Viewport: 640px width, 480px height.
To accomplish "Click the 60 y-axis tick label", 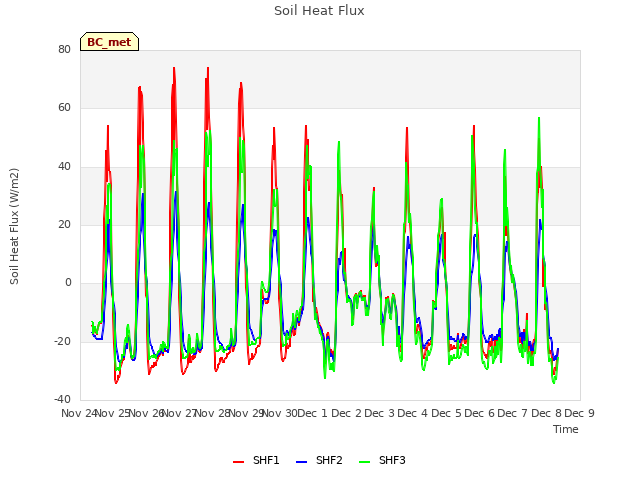I will [x=64, y=108].
